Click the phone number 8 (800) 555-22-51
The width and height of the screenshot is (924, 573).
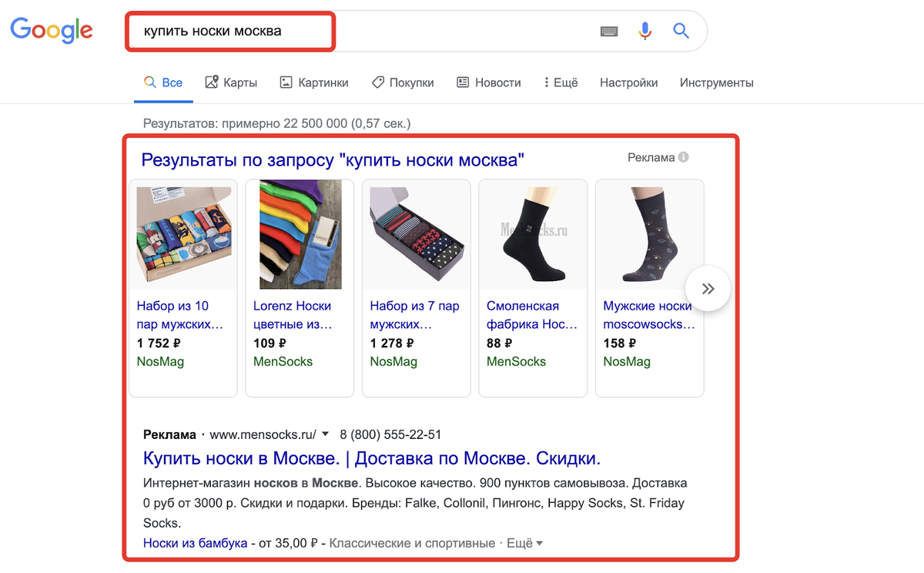(390, 434)
